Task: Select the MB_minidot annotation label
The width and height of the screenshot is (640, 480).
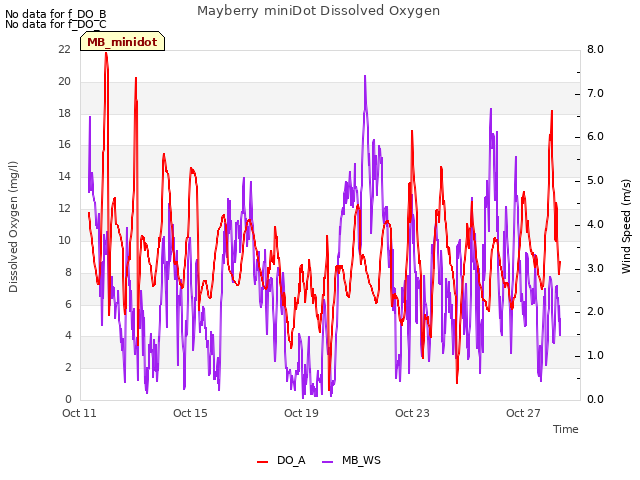Action: (122, 42)
